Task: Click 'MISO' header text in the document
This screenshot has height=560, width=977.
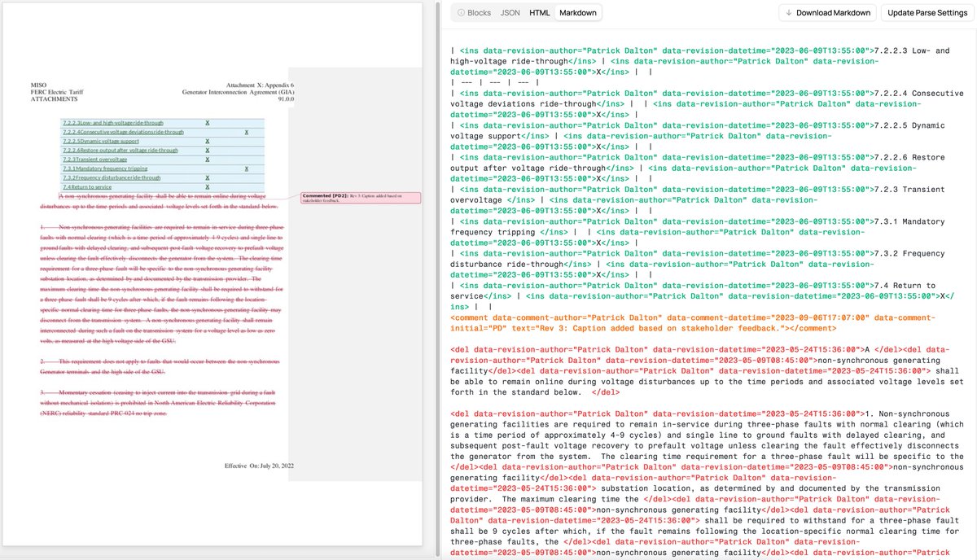Action: pos(38,85)
